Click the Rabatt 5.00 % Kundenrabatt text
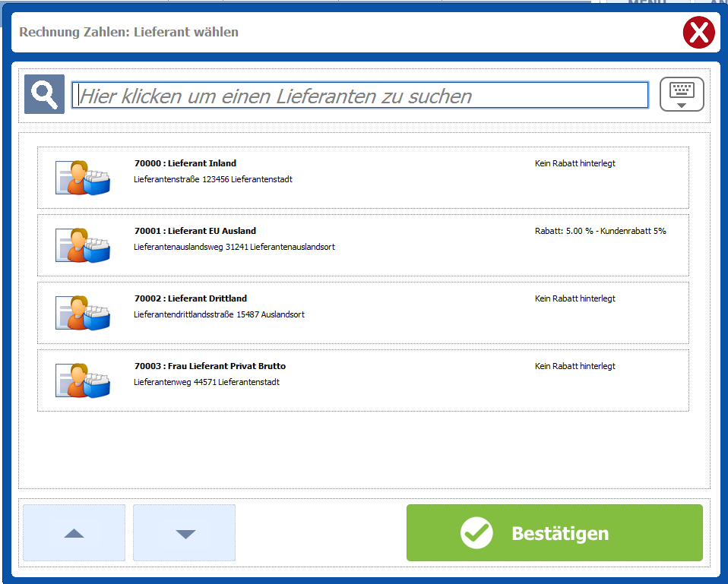 coord(600,231)
